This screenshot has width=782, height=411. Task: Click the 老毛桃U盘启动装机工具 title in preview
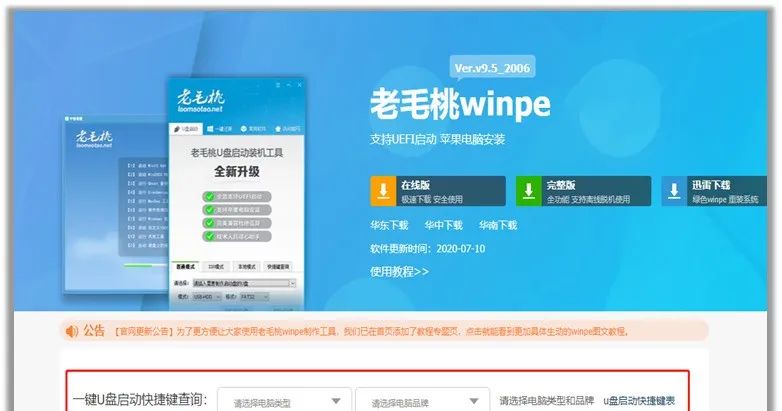pos(237,153)
